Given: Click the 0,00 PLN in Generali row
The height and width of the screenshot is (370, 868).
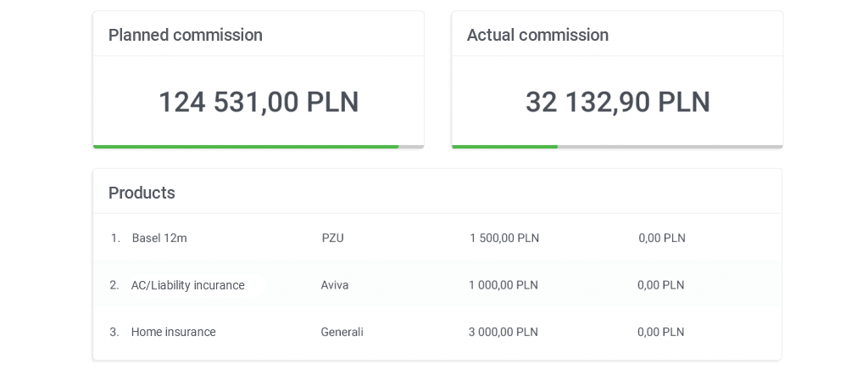Looking at the screenshot, I should [x=661, y=333].
